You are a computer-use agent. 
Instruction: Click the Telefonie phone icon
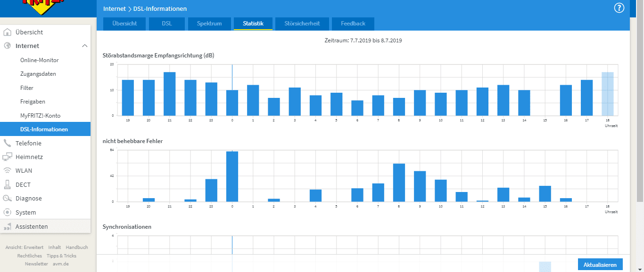tap(7, 143)
